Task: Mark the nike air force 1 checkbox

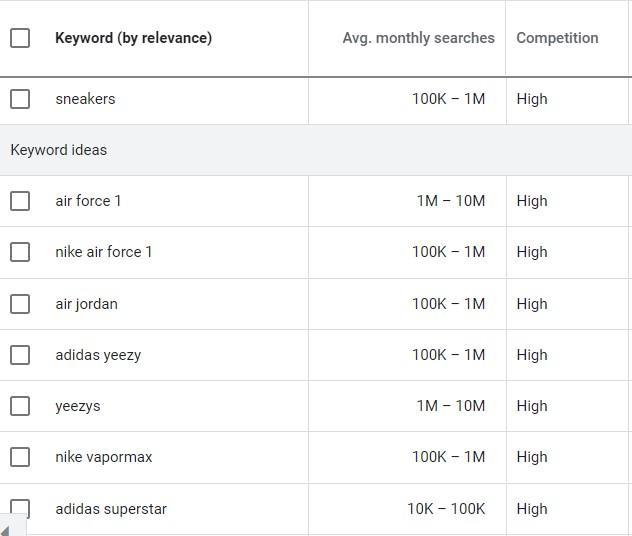Action: (20, 252)
